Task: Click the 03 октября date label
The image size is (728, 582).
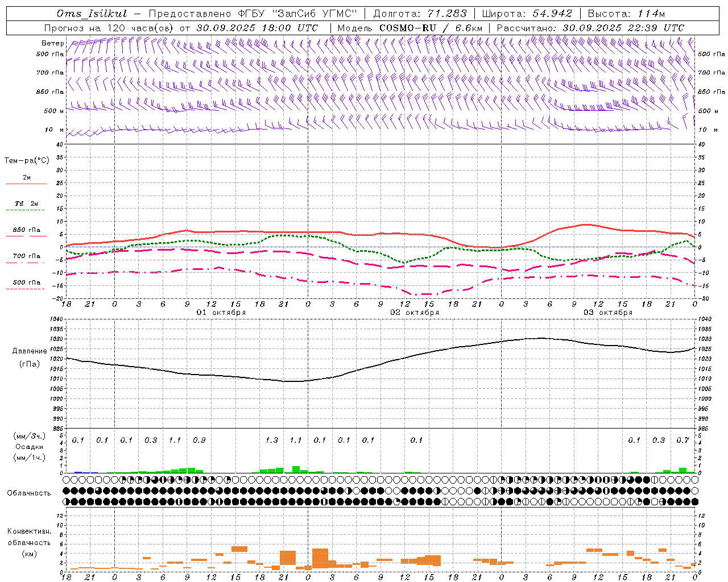Action: coord(608,313)
